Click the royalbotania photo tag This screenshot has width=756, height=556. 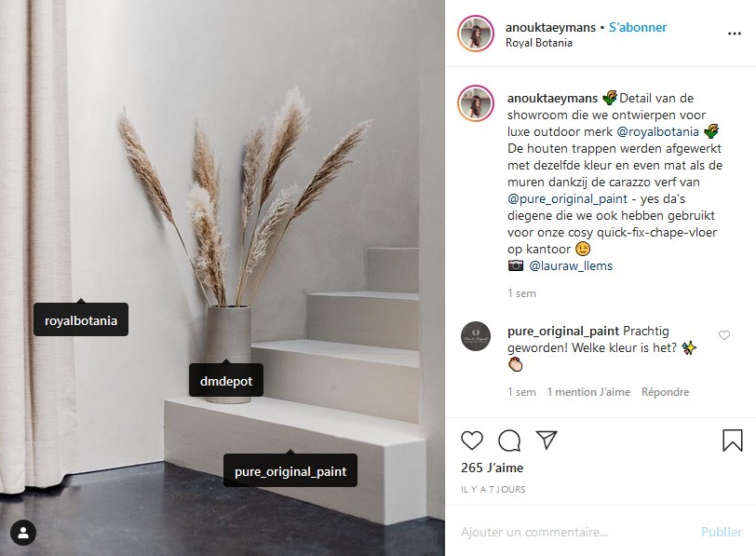tap(81, 320)
